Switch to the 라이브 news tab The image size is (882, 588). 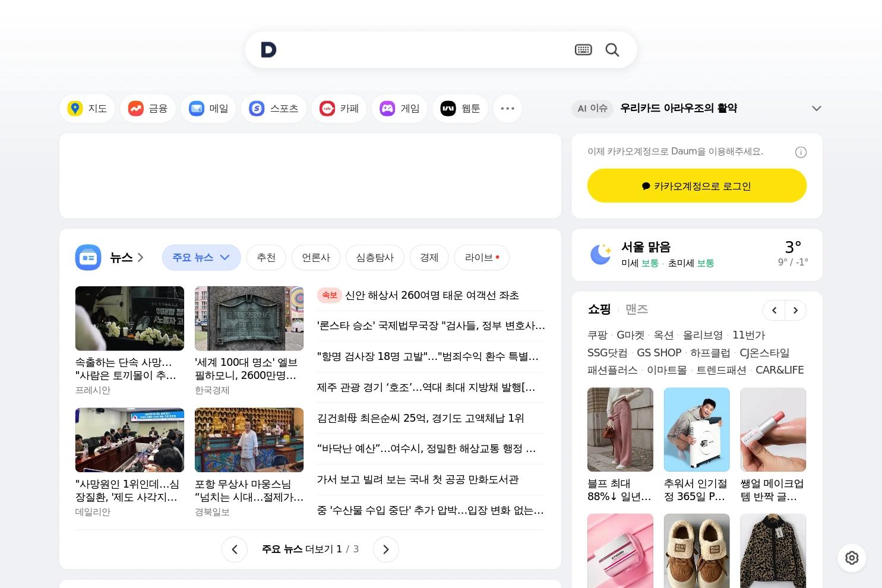click(482, 258)
